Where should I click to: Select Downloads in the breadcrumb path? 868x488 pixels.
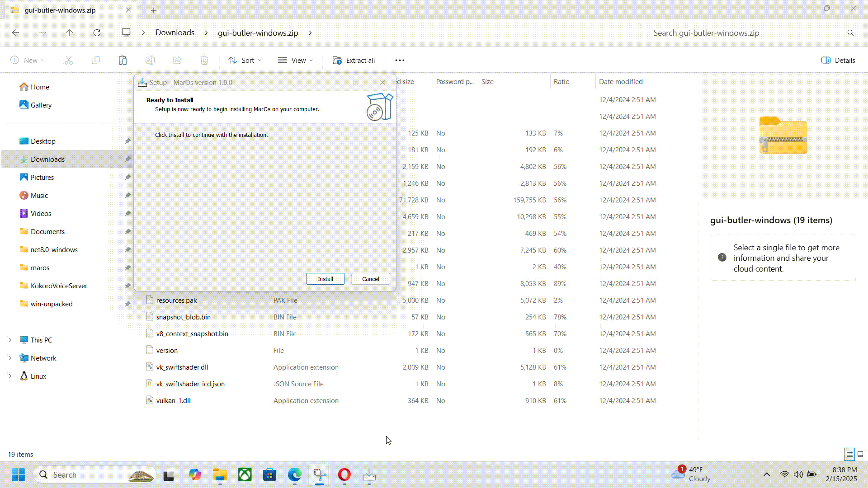[175, 33]
